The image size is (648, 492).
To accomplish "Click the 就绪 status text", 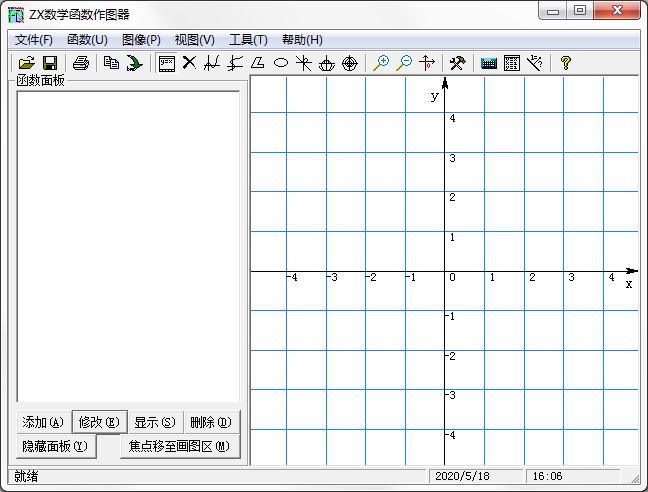I will point(26,476).
